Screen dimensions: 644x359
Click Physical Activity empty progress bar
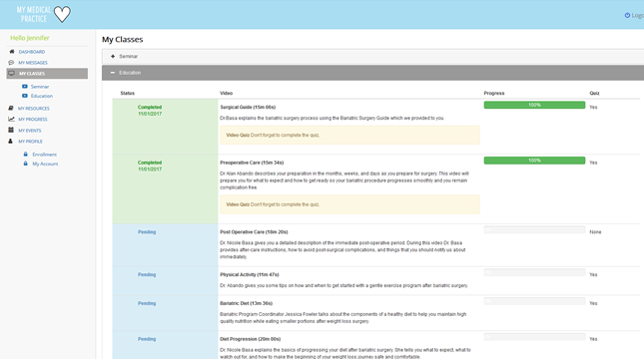tap(534, 272)
